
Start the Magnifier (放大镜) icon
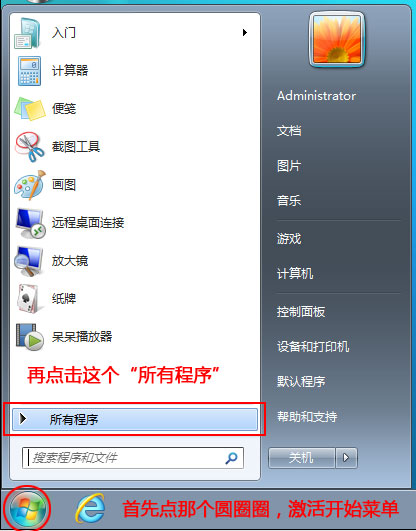tap(29, 261)
